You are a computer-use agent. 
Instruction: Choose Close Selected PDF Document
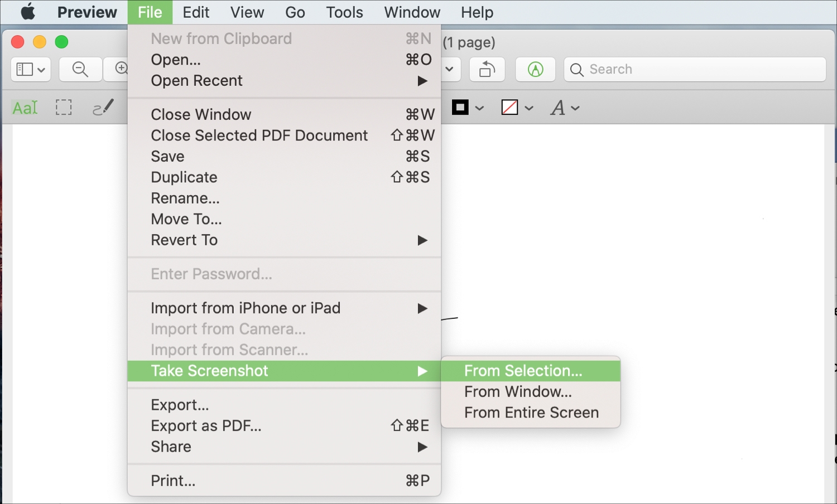(x=284, y=135)
